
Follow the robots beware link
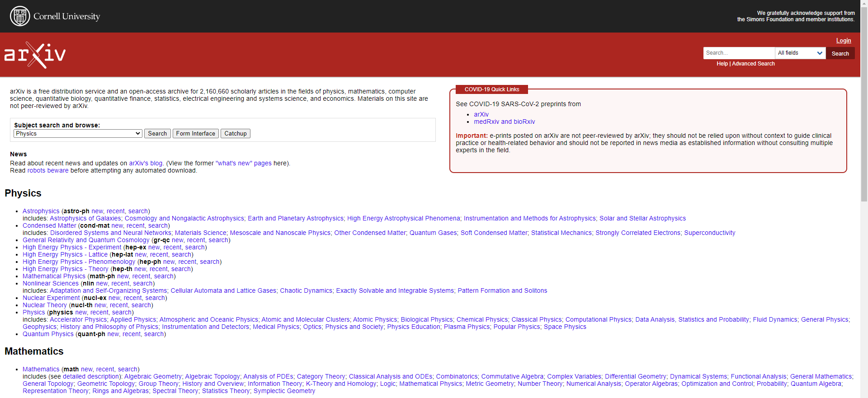click(48, 171)
